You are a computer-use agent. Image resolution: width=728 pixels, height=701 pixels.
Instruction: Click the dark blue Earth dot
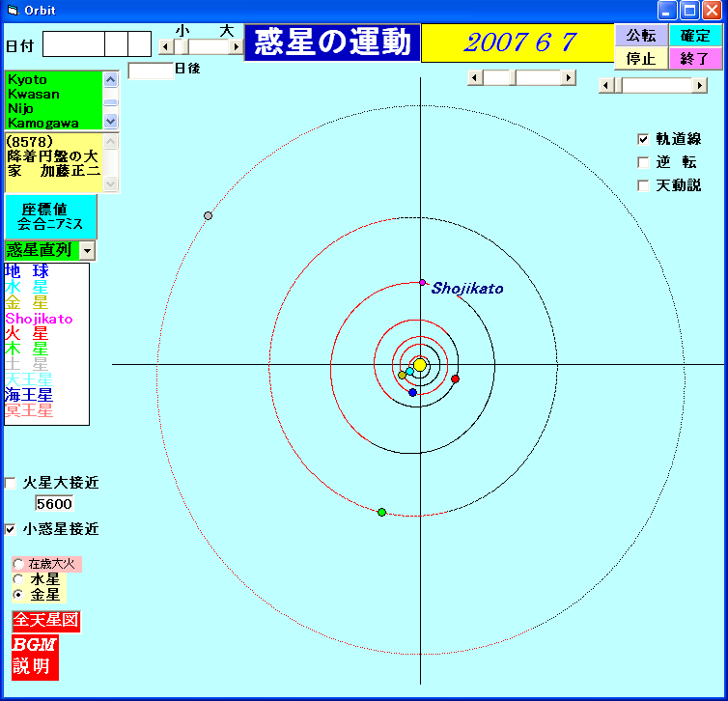click(x=413, y=392)
